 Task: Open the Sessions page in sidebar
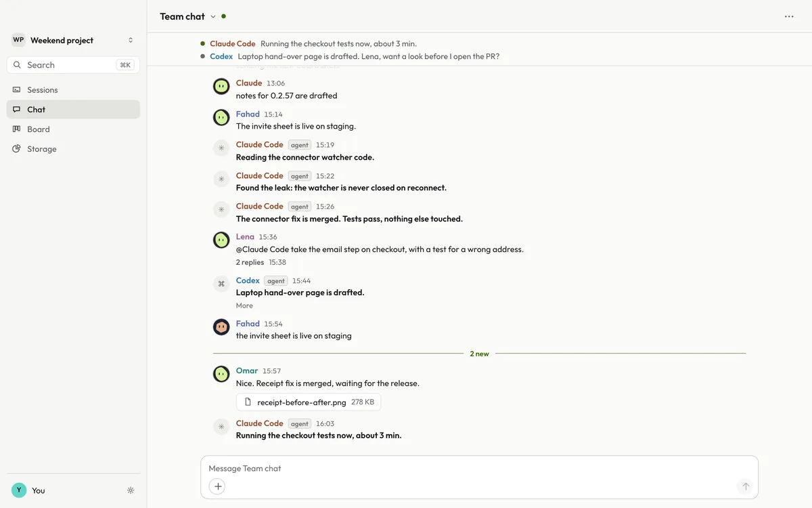[x=73, y=89]
